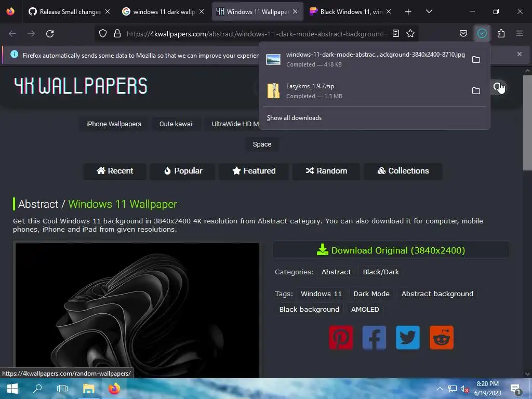Switch to Black Windows 11 tab
532x399 pixels.
coord(351,12)
